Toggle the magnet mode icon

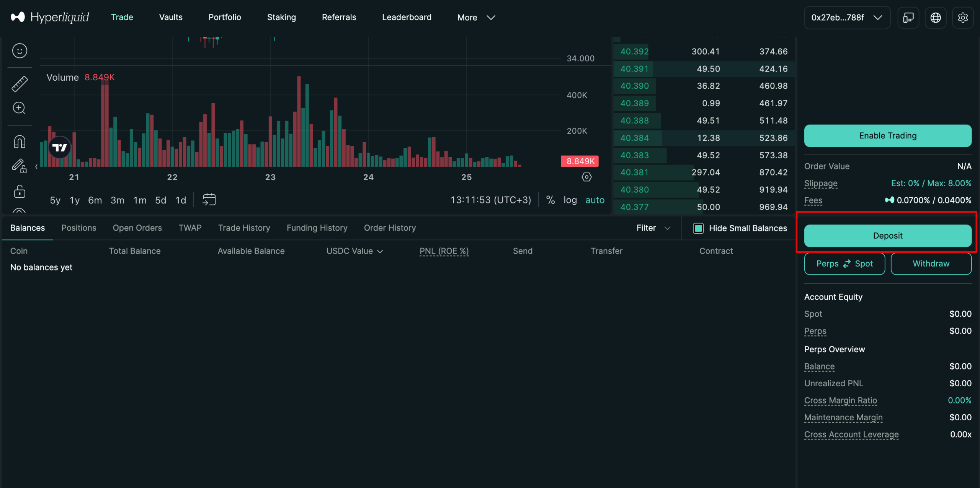point(20,142)
